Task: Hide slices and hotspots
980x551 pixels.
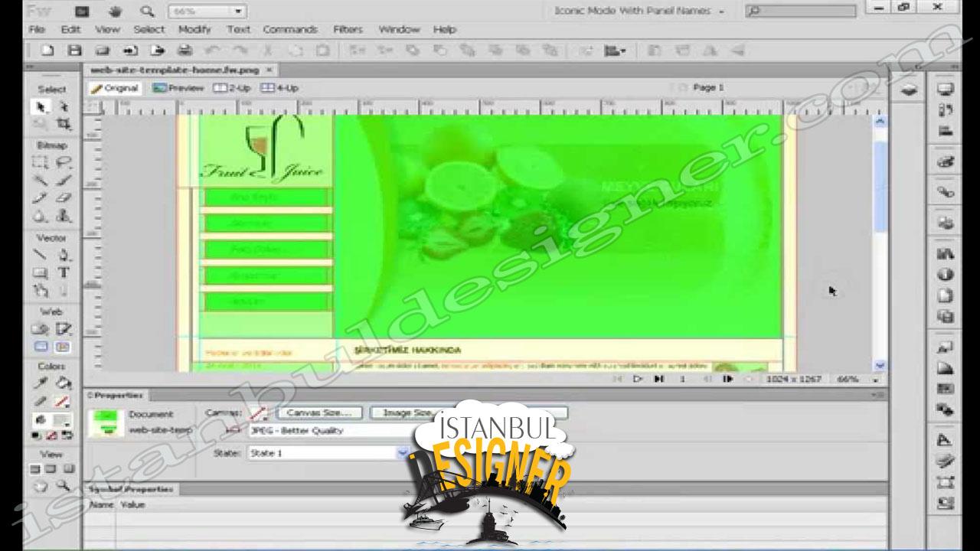Action: [40, 347]
